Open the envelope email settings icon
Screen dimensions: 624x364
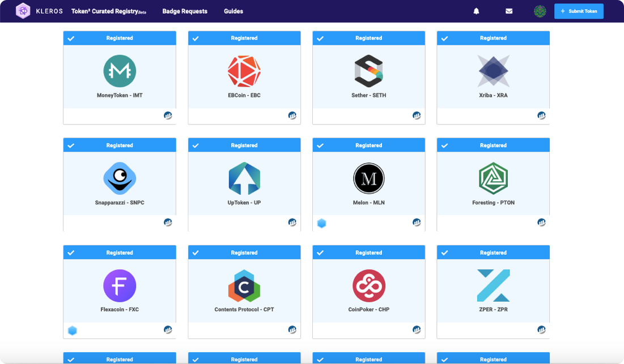coord(508,11)
